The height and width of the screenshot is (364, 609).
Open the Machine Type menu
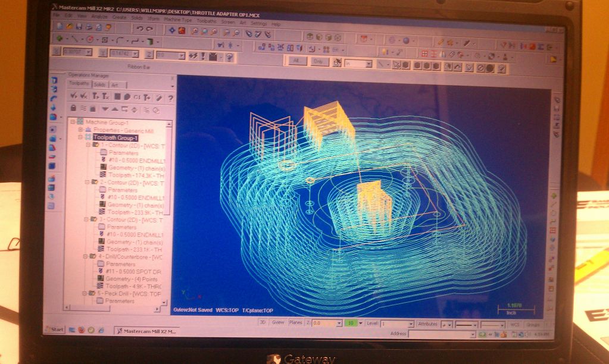[x=178, y=19]
